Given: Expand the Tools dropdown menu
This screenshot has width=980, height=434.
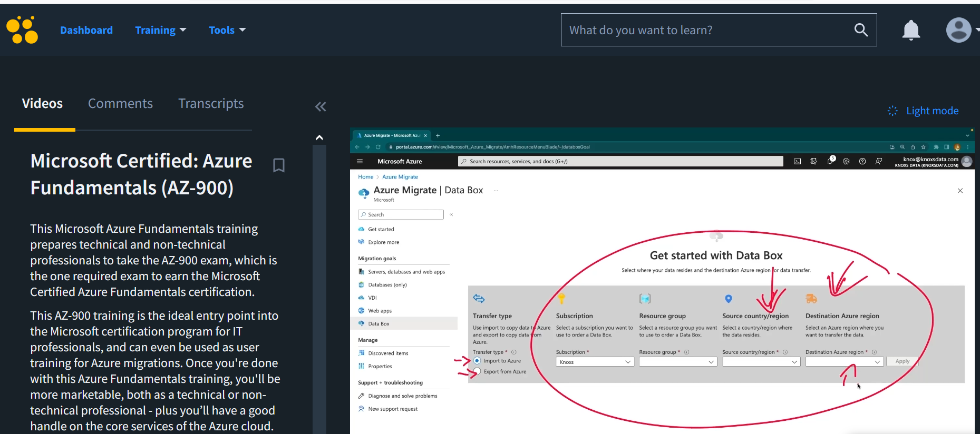Looking at the screenshot, I should coord(227,30).
